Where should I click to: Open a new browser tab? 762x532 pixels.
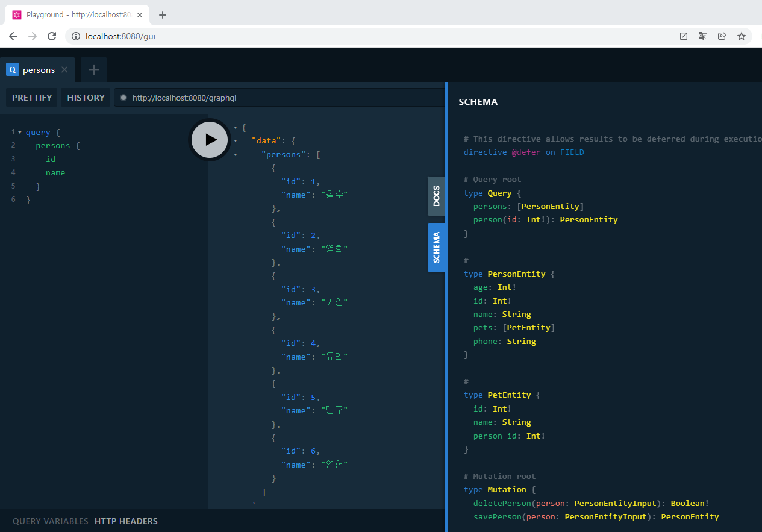pos(162,15)
